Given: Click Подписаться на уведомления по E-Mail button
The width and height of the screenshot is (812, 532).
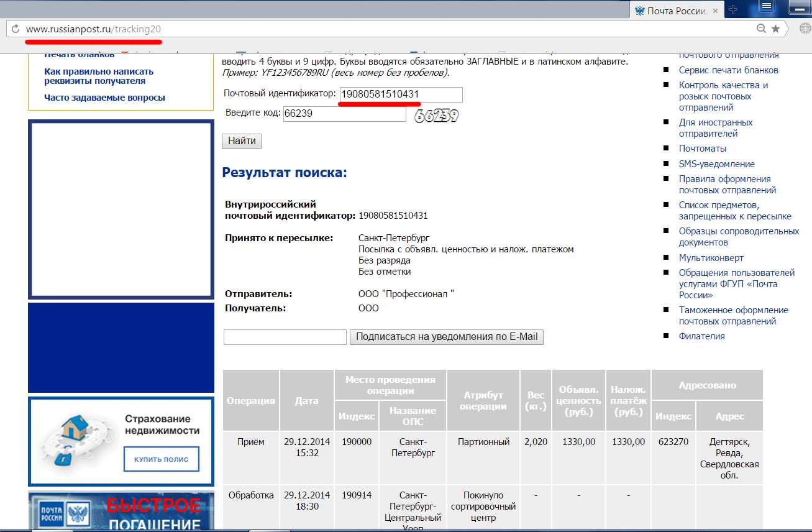Looking at the screenshot, I should tap(447, 337).
